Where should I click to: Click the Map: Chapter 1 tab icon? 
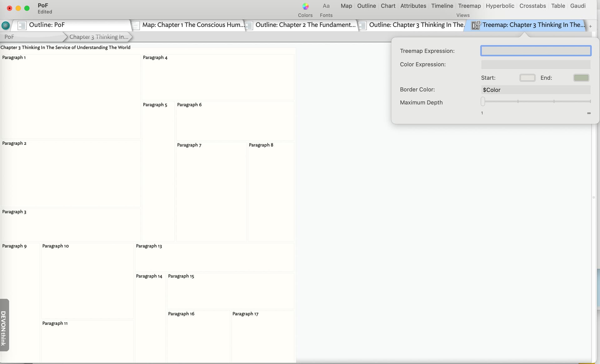[x=136, y=25]
